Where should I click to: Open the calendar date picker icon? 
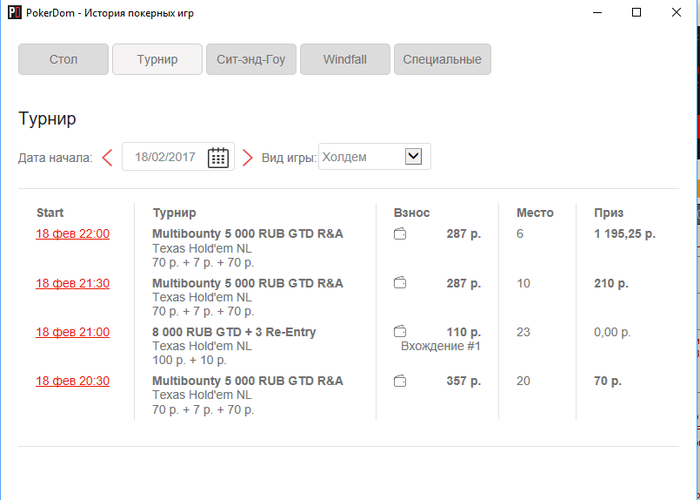tap(218, 157)
